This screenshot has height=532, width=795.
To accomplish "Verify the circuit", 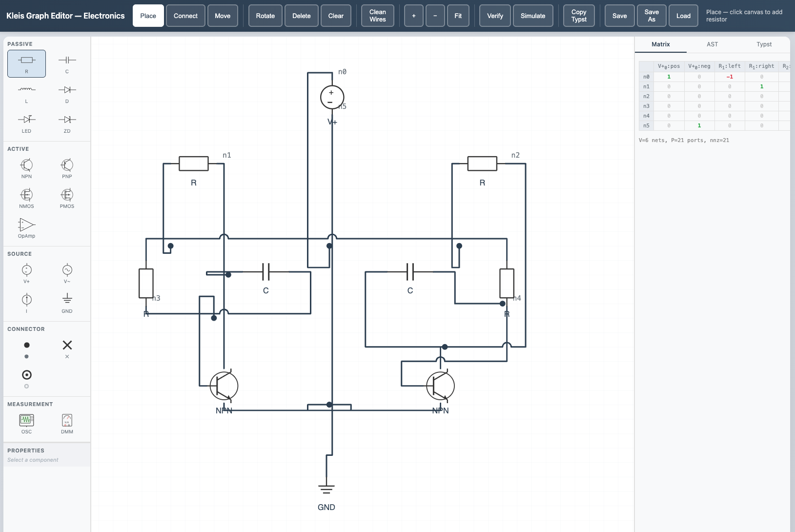I will point(495,16).
